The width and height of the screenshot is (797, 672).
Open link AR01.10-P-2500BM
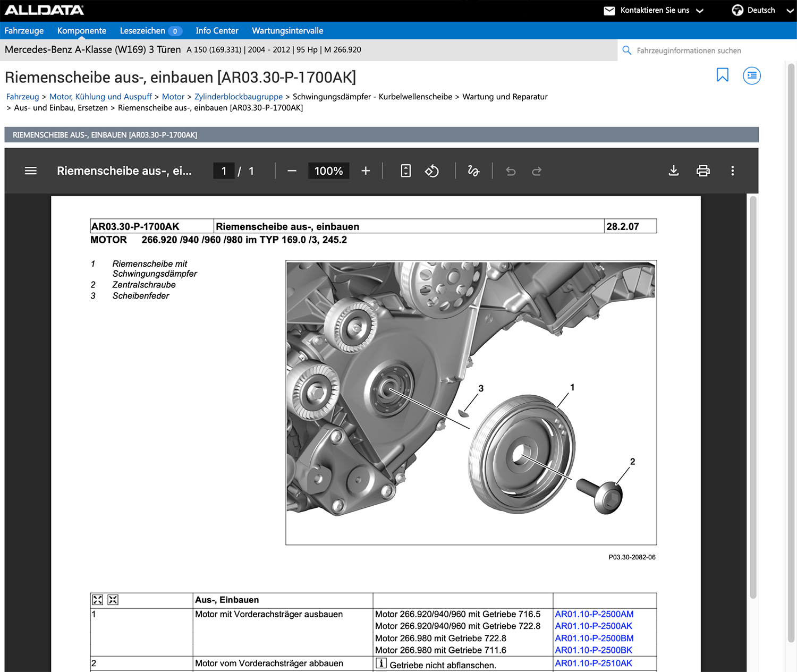click(594, 639)
